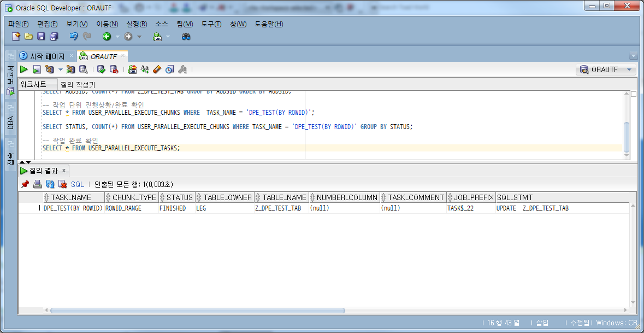Open the Explain Plan dropdown arrow
Screen dimensions: 644x333
point(61,69)
